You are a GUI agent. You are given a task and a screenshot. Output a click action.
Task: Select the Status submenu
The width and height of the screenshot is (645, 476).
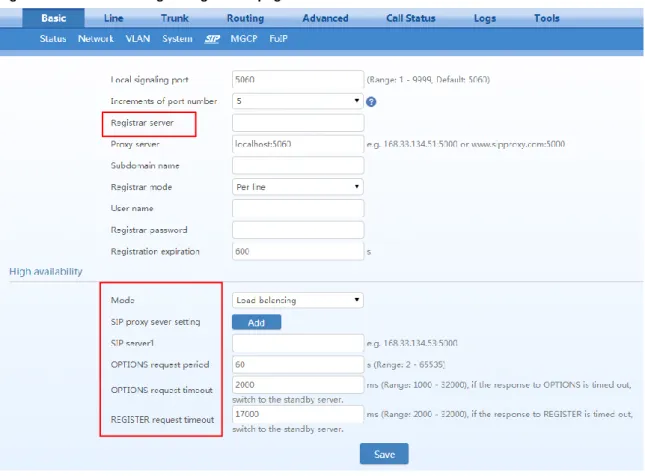tap(53, 39)
